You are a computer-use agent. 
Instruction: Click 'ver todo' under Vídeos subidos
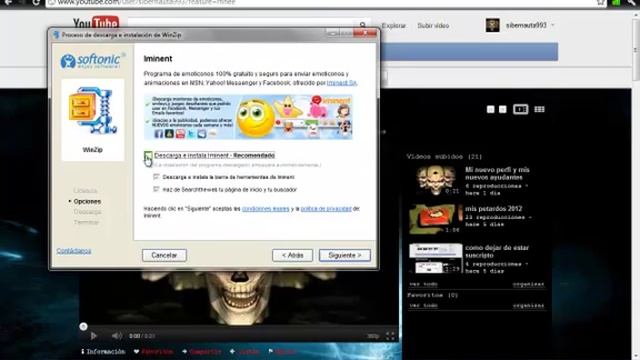[x=423, y=284]
